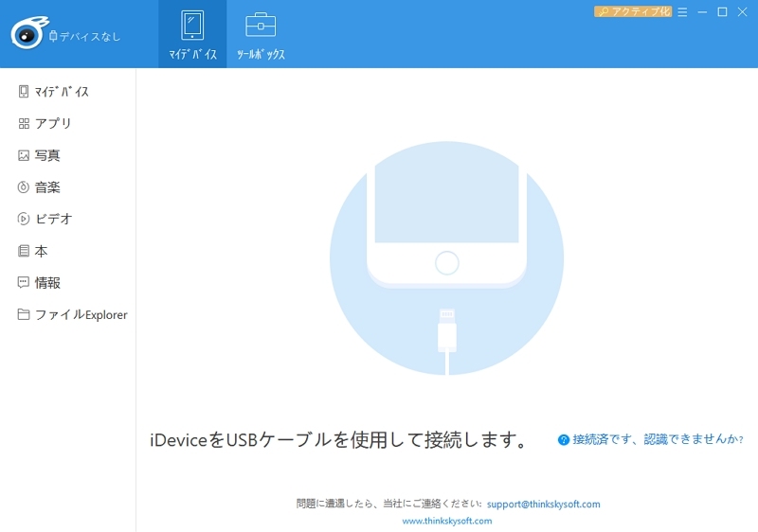Click the 音楽 music icon
The height and width of the screenshot is (532, 758).
[x=24, y=187]
